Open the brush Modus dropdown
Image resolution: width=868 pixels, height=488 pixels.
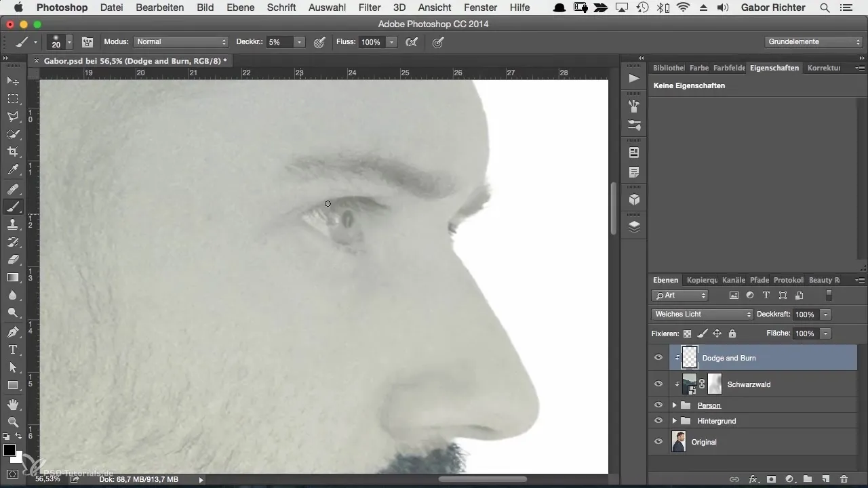[180, 42]
